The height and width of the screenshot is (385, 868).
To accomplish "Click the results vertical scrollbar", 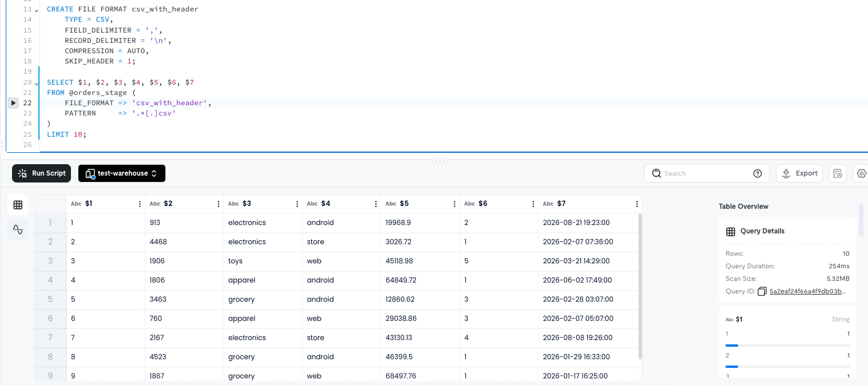I will [640, 286].
